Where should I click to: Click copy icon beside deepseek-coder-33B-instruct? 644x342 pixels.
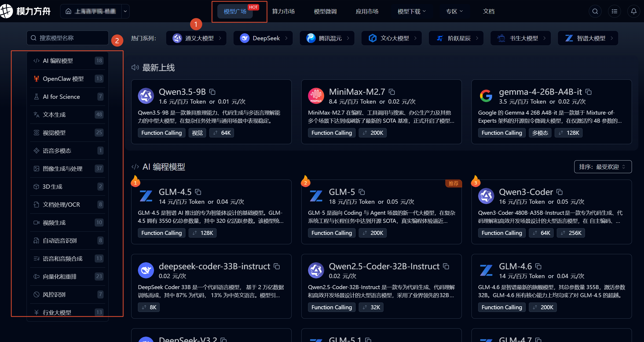tap(277, 267)
